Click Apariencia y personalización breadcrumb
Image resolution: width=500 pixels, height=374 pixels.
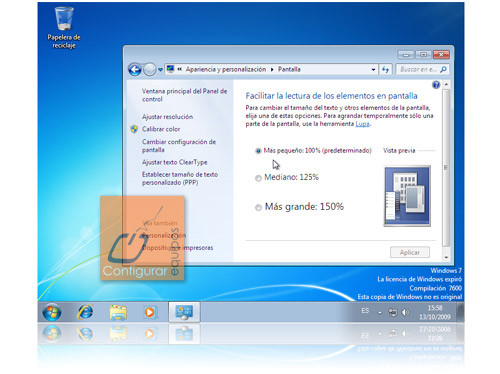(x=226, y=69)
